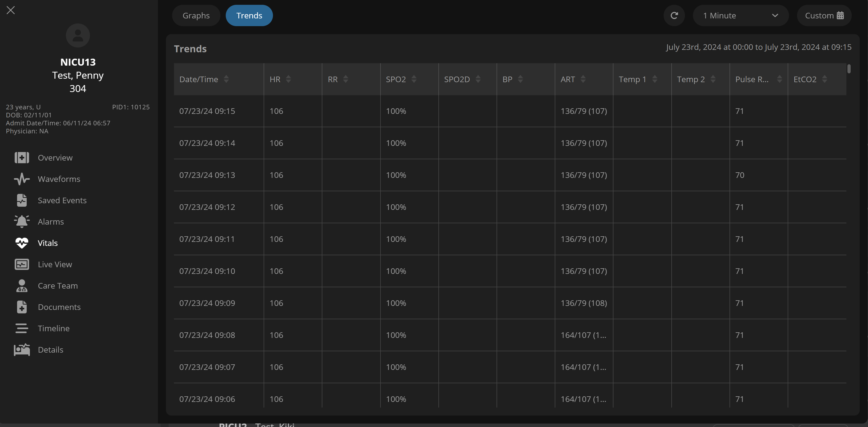Click pulse rate 70 in 09:13 row

click(x=740, y=175)
